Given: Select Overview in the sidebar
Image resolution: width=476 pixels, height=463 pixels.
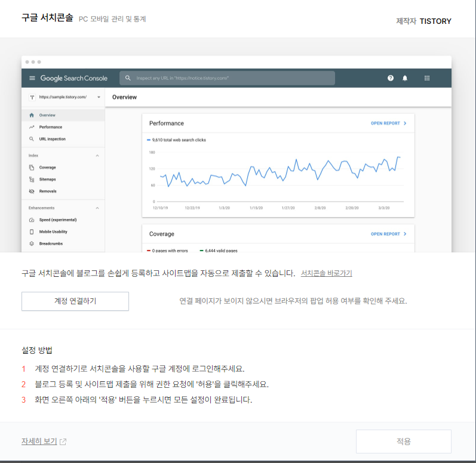Looking at the screenshot, I should point(63,115).
